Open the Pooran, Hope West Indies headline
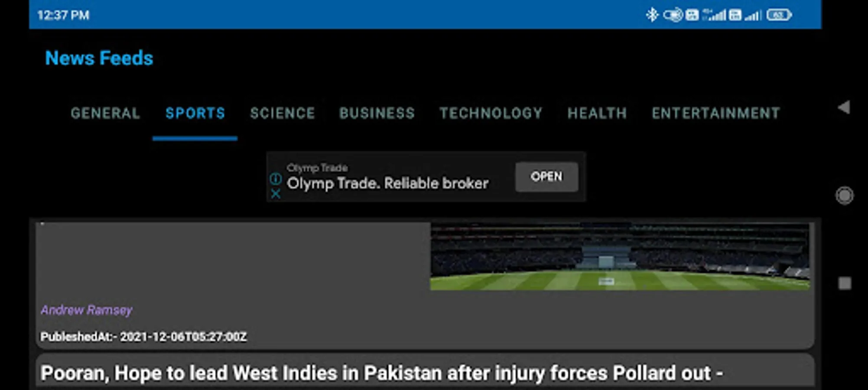The height and width of the screenshot is (390, 868). pos(381,373)
